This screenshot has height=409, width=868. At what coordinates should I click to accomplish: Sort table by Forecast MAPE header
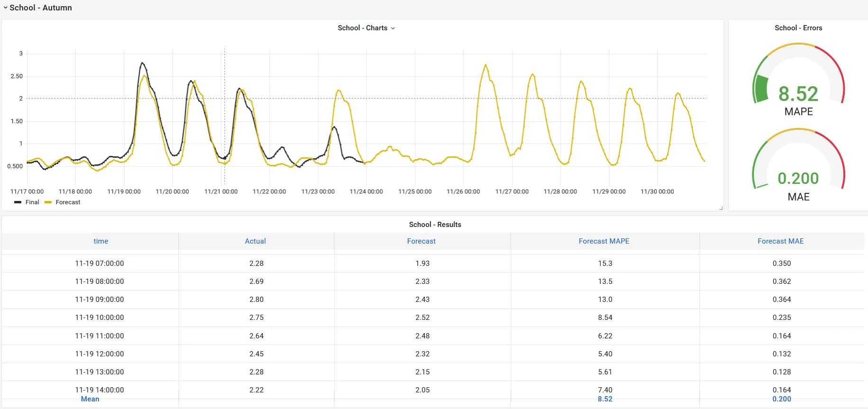(x=604, y=241)
